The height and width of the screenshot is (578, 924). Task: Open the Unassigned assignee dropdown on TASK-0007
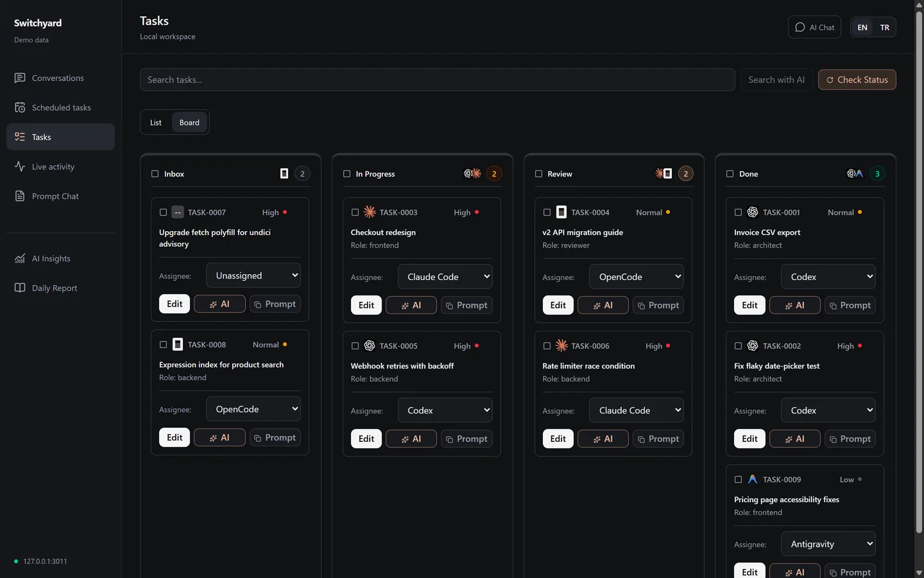click(x=253, y=276)
